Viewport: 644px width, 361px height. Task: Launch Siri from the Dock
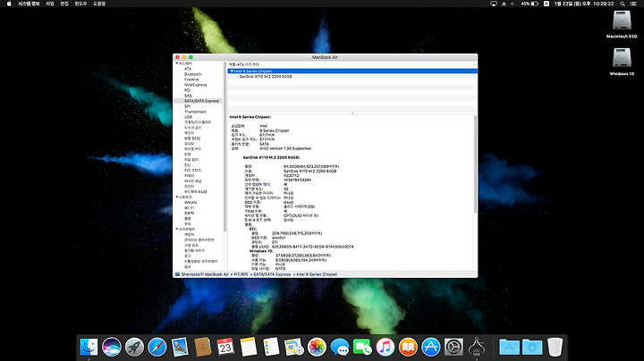[112, 347]
